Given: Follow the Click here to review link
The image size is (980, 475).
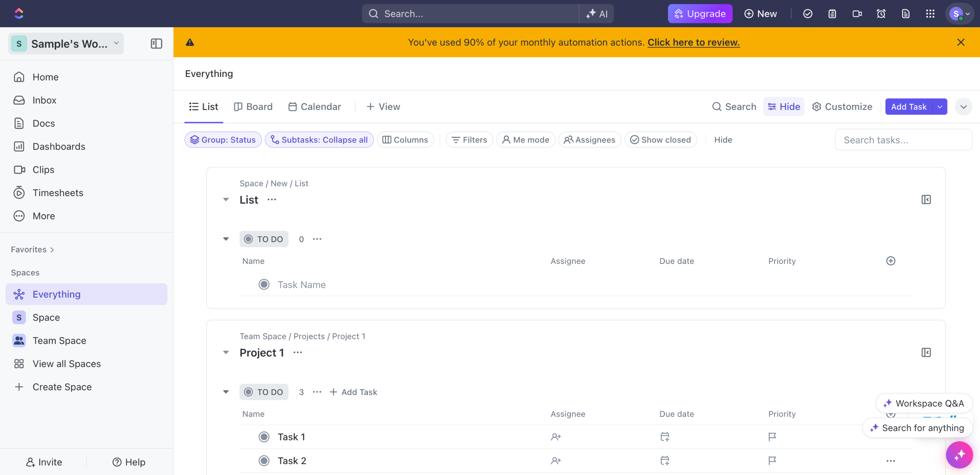Looking at the screenshot, I should 693,42.
